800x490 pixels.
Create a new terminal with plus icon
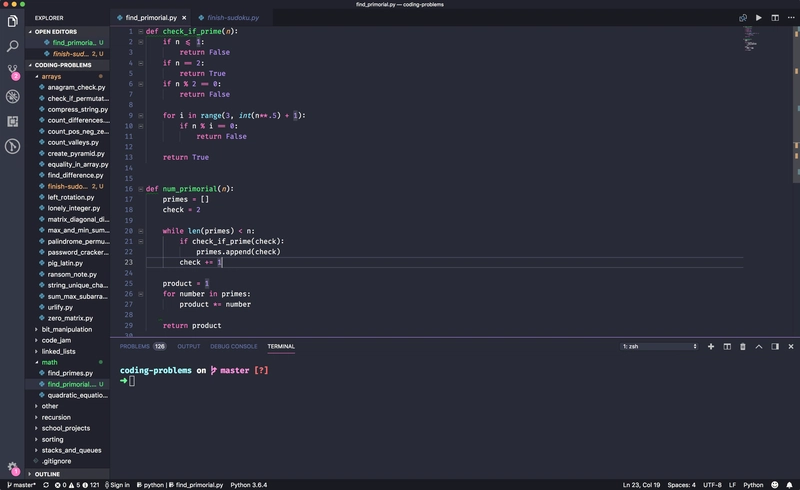[x=711, y=346]
